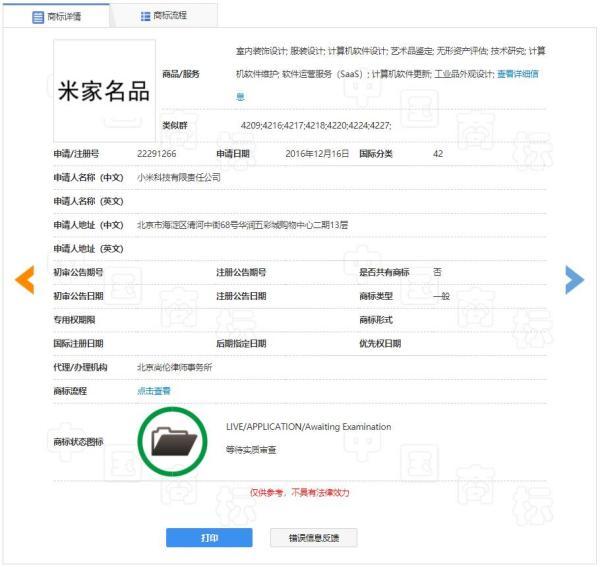The width and height of the screenshot is (600, 567).
Task: Click the 商标形式 label
Action: [376, 320]
